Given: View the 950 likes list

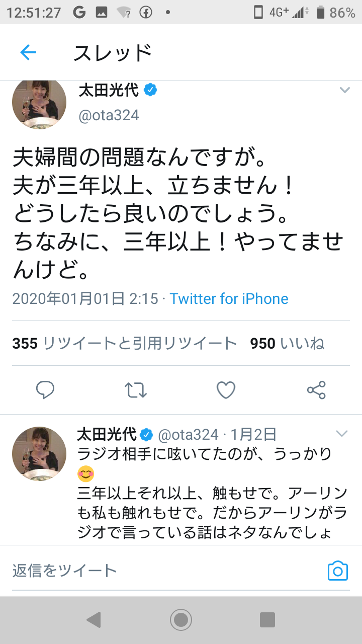Looking at the screenshot, I should [288, 343].
